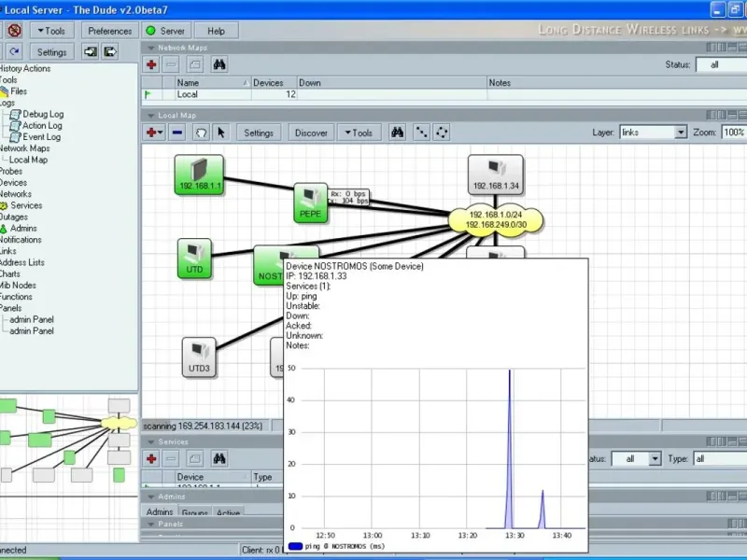The image size is (747, 560).
Task: Switch to the Active tab
Action: coord(228,512)
